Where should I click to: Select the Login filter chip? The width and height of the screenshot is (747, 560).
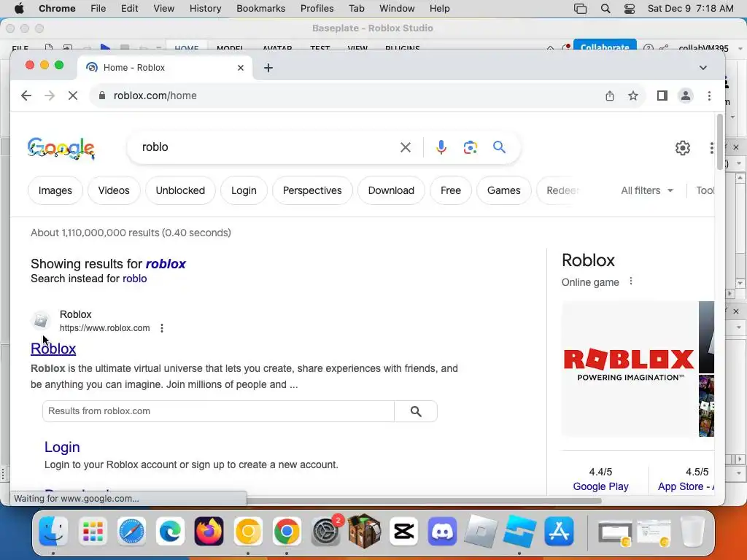coord(244,190)
